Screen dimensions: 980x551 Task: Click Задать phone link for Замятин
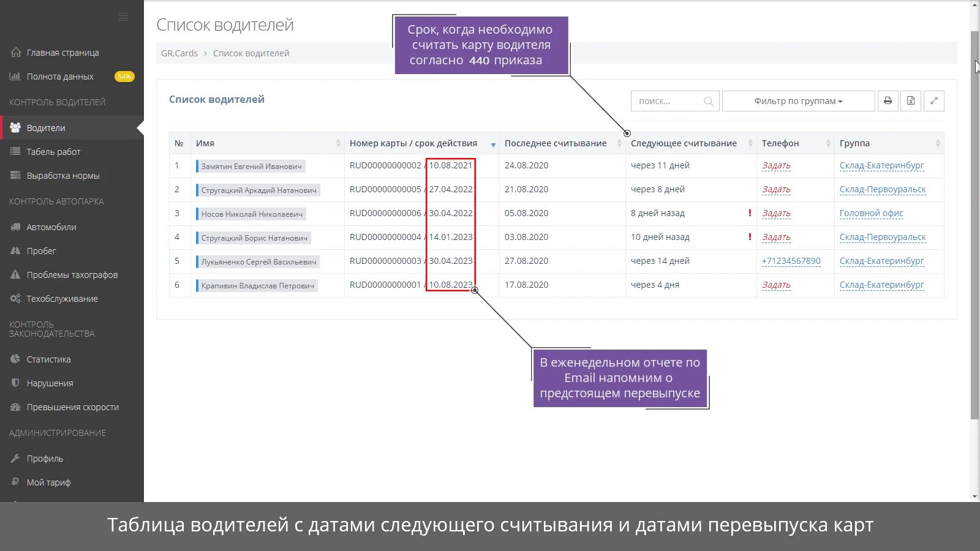point(776,165)
